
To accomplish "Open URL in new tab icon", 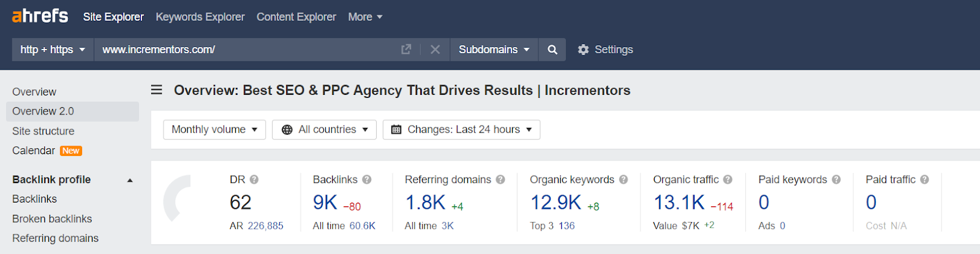I will click(x=406, y=50).
